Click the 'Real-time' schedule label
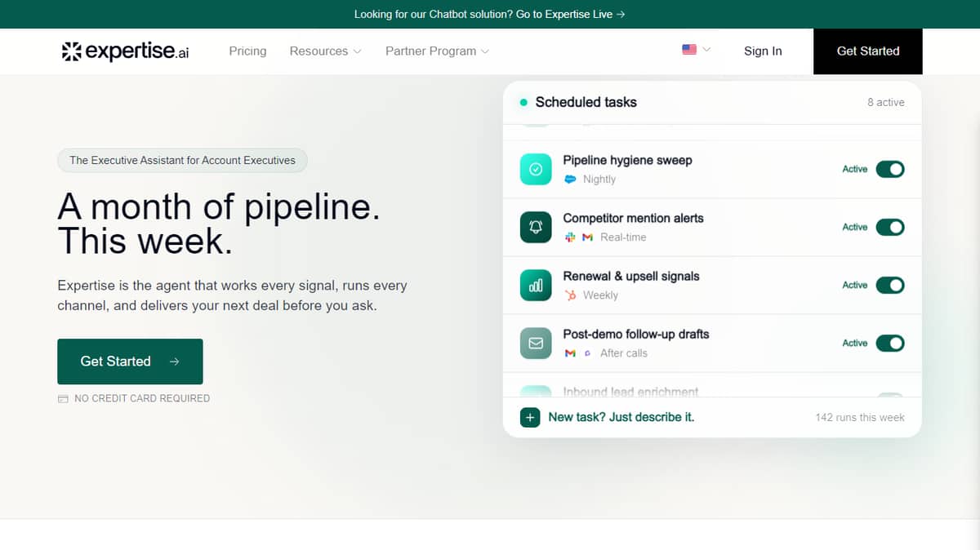980x550 pixels. click(623, 237)
